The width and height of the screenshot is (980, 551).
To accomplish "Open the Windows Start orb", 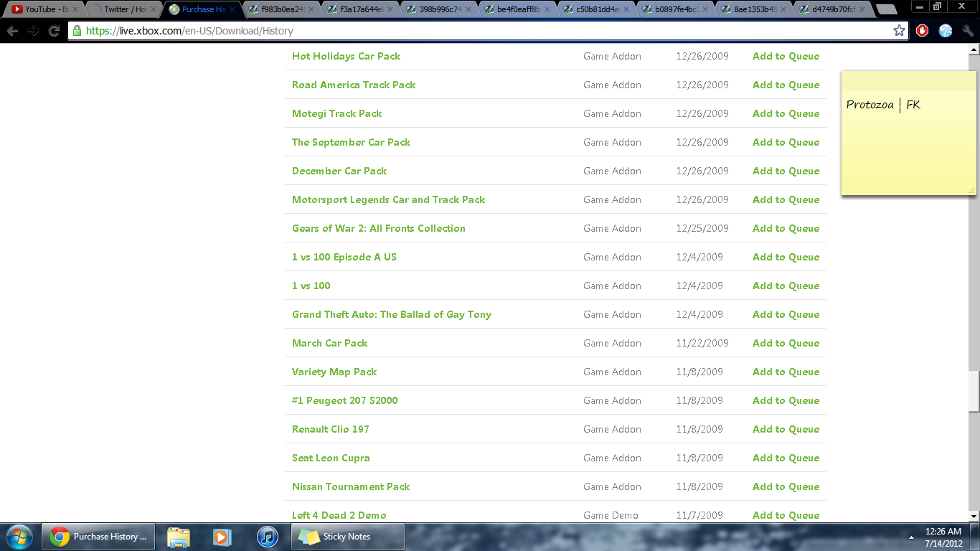I will click(19, 536).
